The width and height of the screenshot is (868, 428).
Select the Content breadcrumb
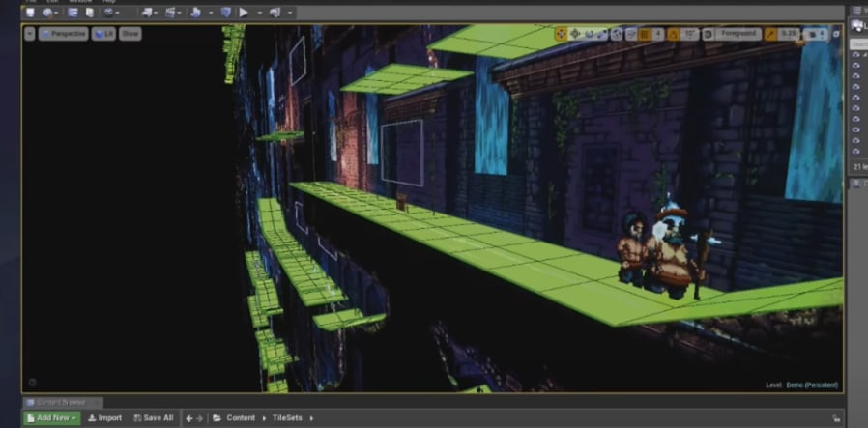(241, 418)
